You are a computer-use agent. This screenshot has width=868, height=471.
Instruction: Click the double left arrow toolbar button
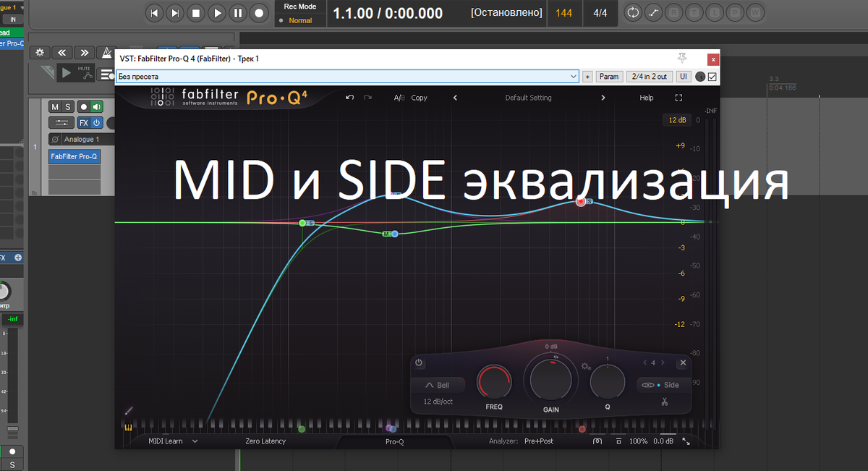click(x=62, y=52)
